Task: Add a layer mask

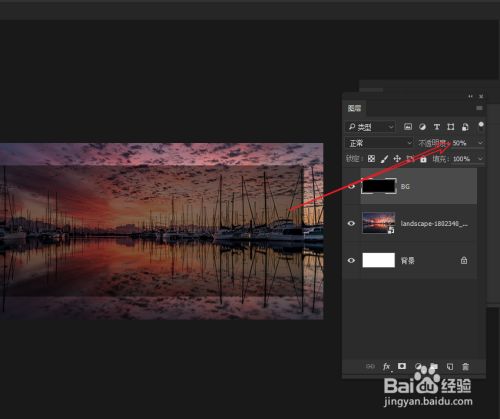Action: click(x=402, y=366)
